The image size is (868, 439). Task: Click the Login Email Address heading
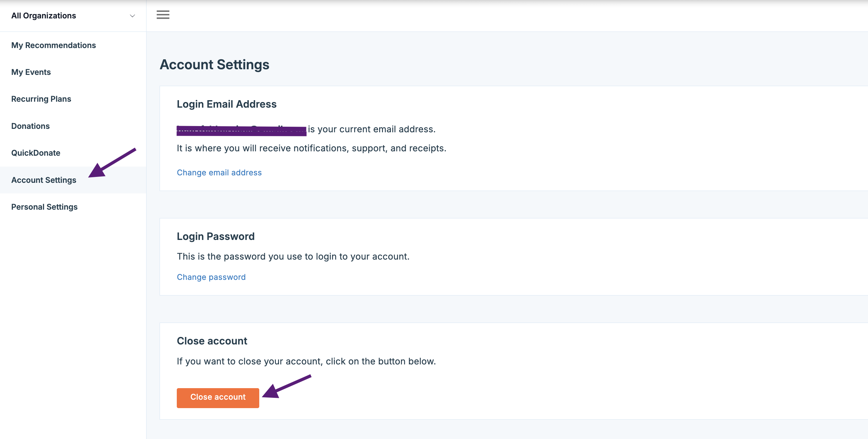pos(226,104)
